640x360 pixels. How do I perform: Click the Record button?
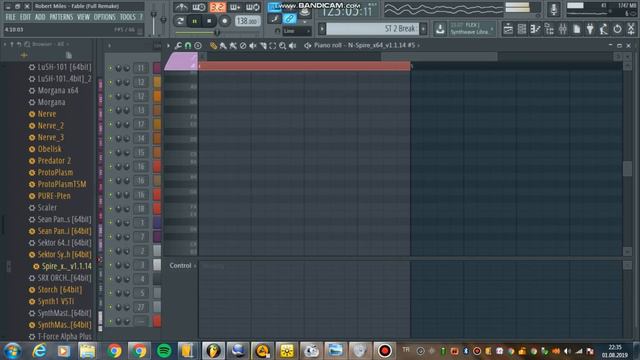click(x=224, y=21)
